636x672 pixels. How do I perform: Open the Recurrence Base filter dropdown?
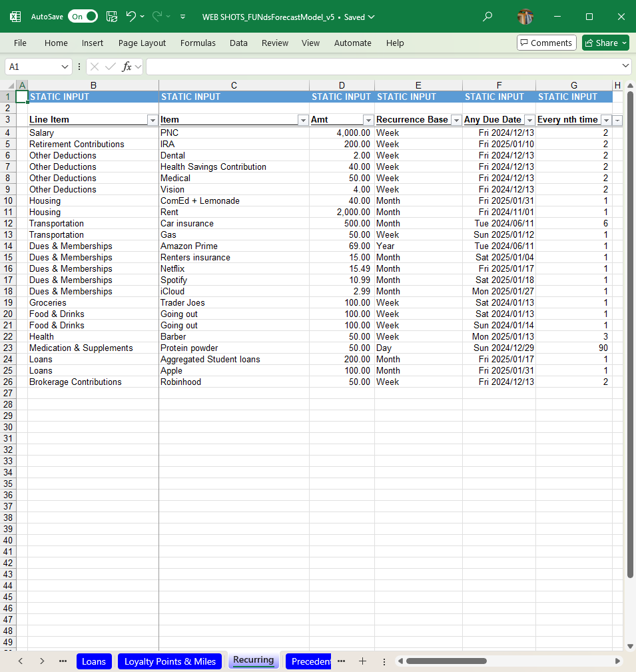[x=456, y=121]
